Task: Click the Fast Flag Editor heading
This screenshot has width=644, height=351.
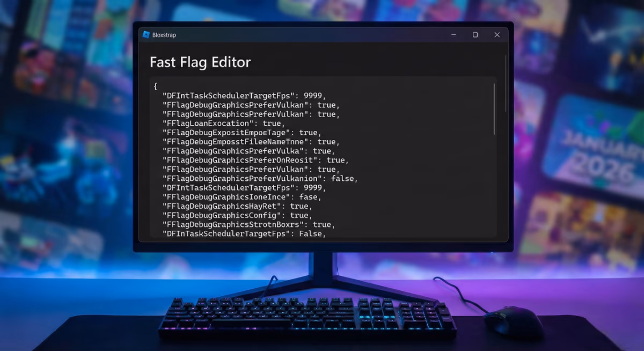Action: click(x=200, y=62)
